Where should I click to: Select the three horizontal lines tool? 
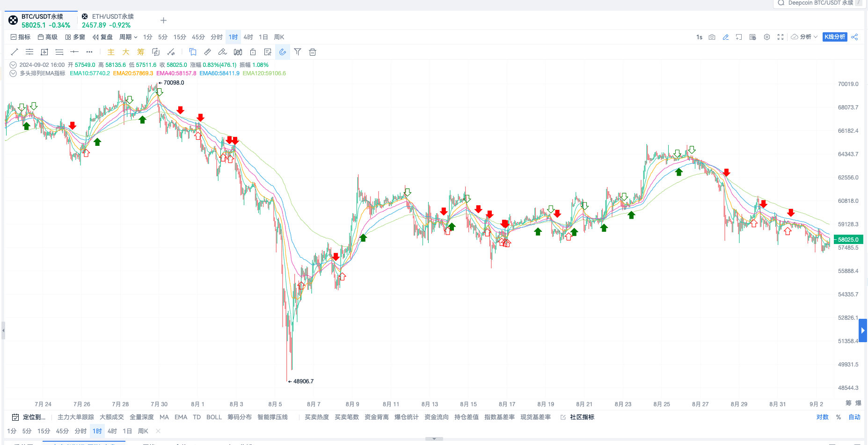pos(59,52)
